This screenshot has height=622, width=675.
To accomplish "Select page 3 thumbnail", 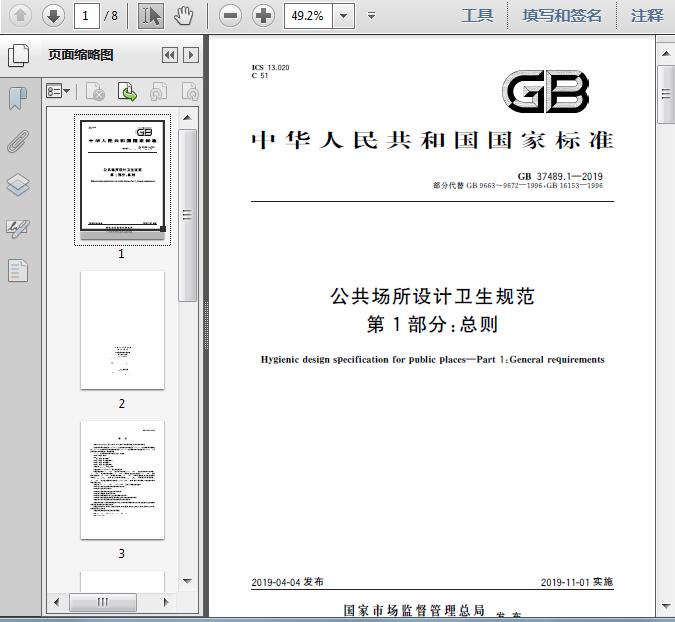I will pyautogui.click(x=122, y=480).
